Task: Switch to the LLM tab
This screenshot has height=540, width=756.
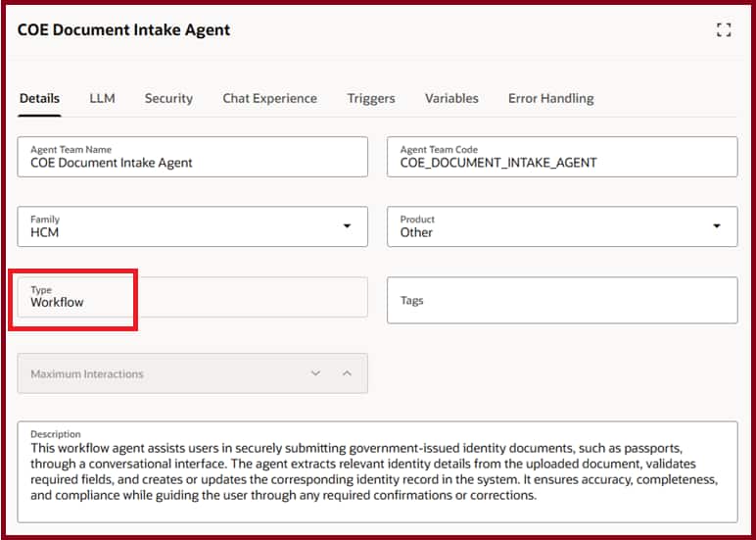Action: point(102,98)
